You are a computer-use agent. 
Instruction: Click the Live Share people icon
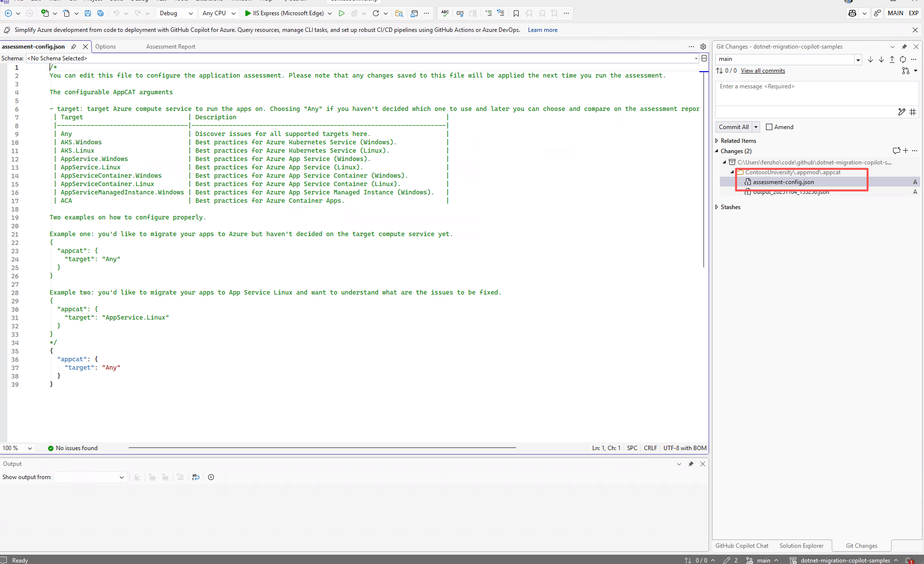pos(877,13)
